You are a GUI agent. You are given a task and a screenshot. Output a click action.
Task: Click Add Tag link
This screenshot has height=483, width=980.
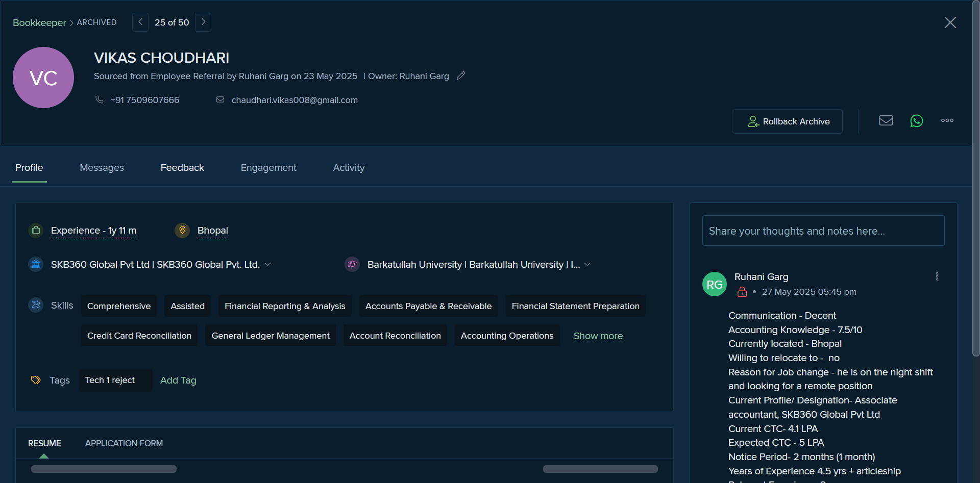(178, 380)
